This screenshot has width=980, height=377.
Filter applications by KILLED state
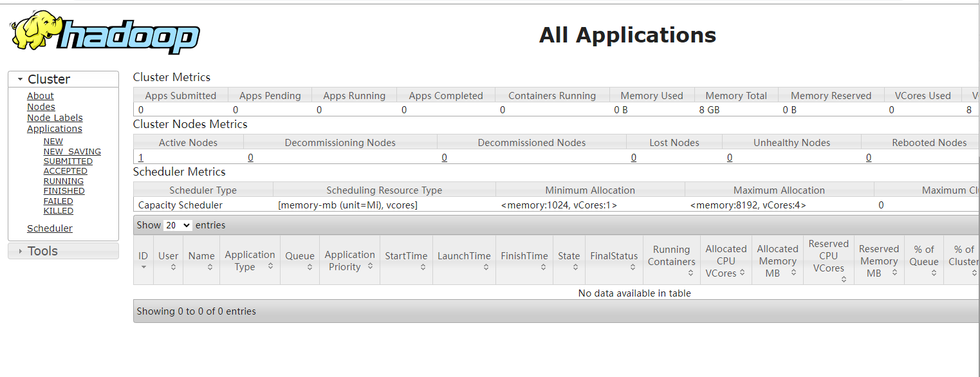[59, 211]
